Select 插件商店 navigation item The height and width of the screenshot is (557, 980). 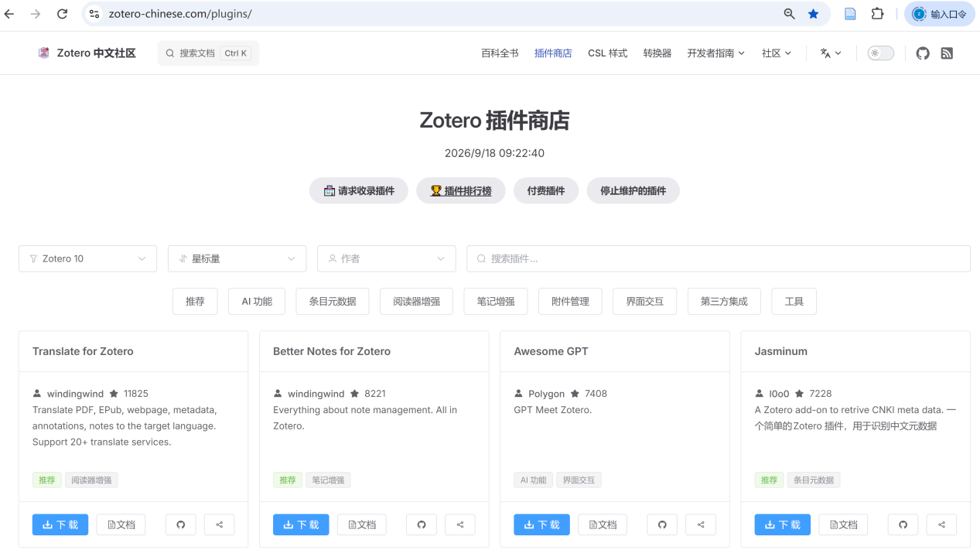[553, 53]
